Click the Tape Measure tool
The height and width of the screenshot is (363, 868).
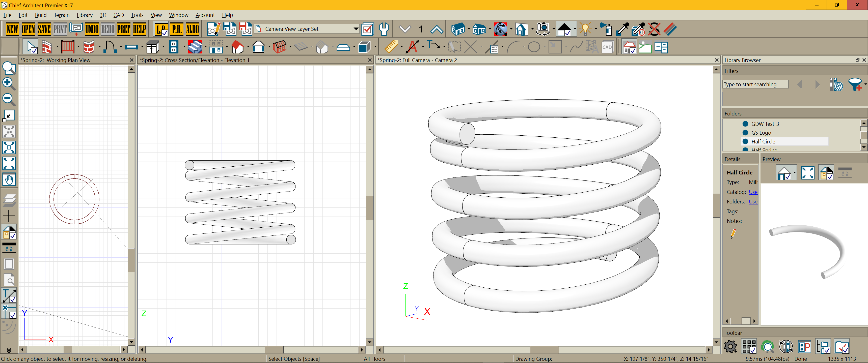coord(391,47)
